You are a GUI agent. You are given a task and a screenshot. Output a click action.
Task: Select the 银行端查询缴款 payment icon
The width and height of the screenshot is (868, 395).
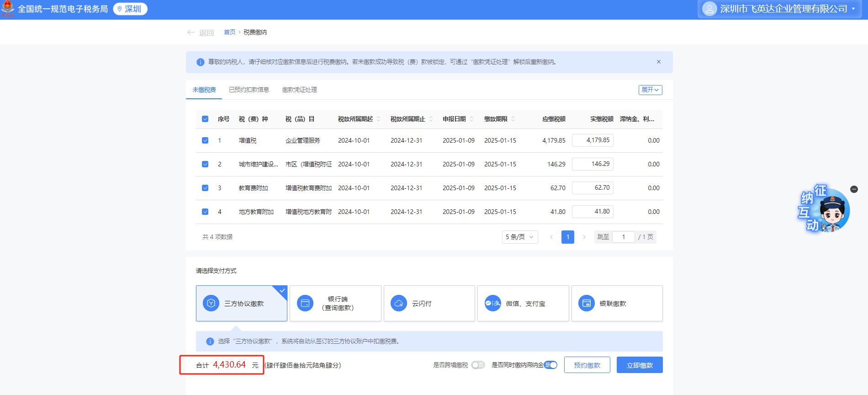pyautogui.click(x=305, y=303)
